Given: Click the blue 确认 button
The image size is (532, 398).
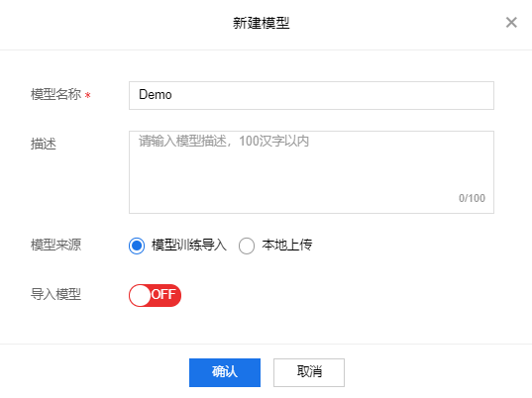Looking at the screenshot, I should 225,372.
